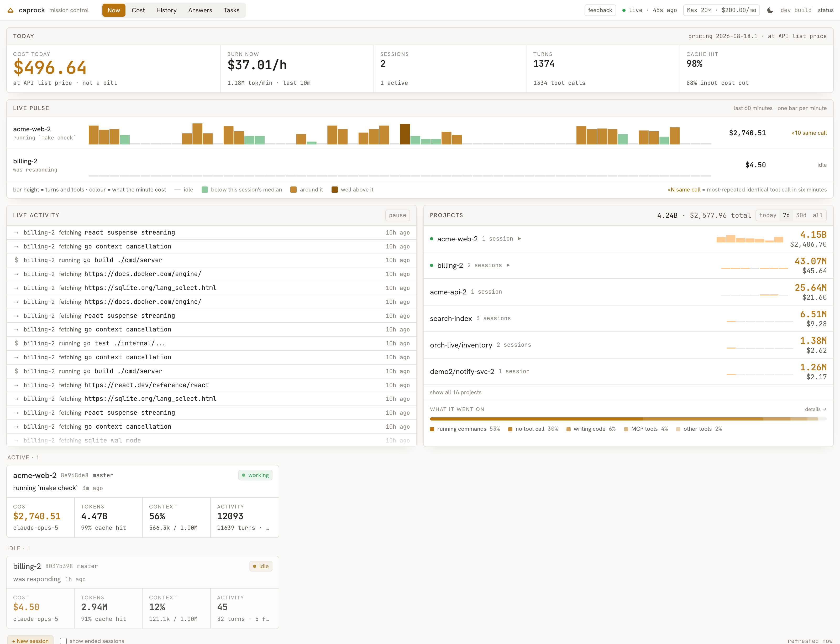This screenshot has height=644, width=840.
Task: Click the sqlite wal mode activity row
Action: pos(211,440)
